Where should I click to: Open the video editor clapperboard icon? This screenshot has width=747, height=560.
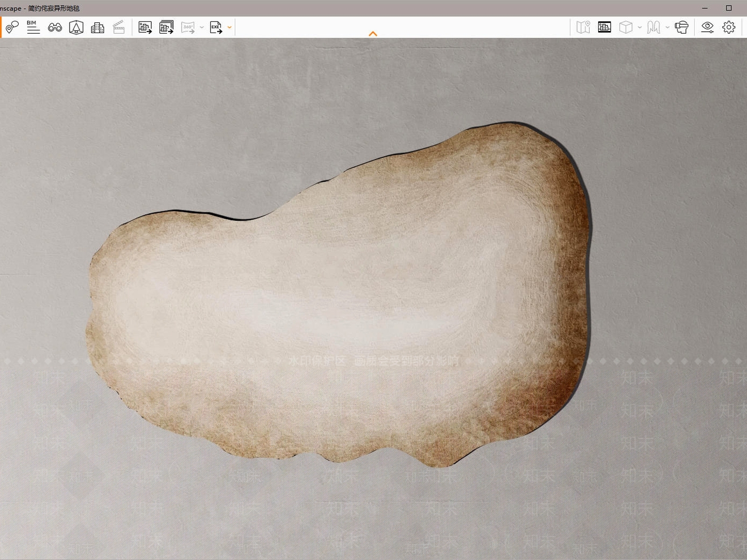click(x=119, y=28)
